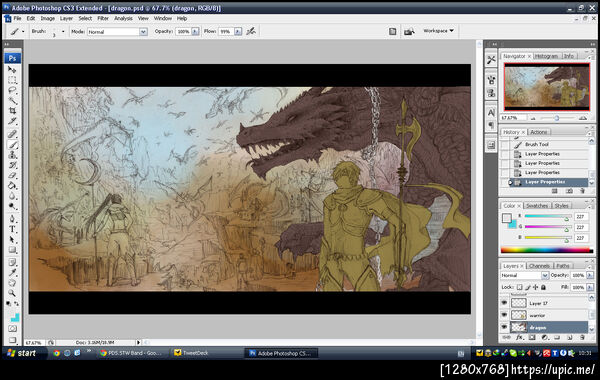Switch to the Actions tab

pos(538,132)
